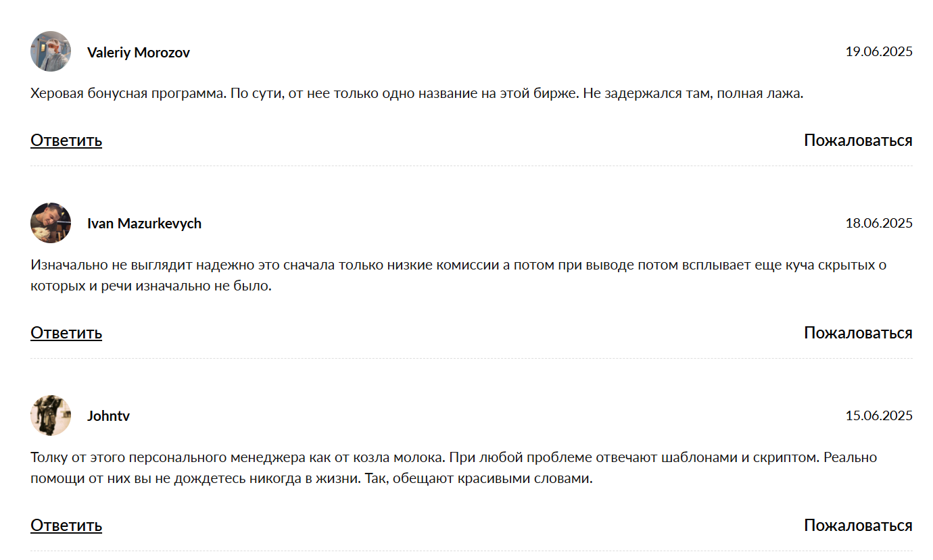
Task: Open Valeriy Morozov's avatar picture
Action: point(51,51)
